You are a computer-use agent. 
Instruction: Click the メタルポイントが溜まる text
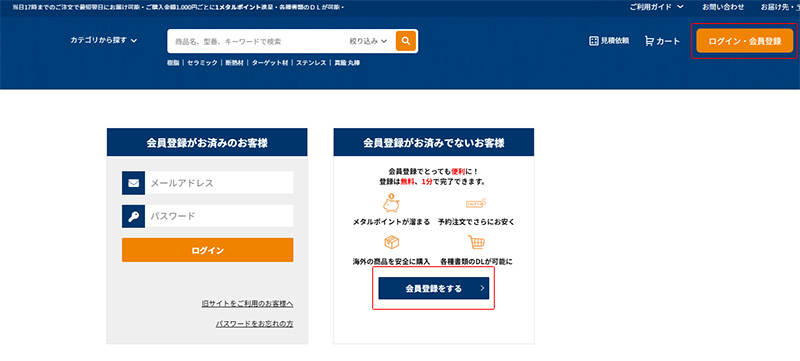(x=391, y=222)
